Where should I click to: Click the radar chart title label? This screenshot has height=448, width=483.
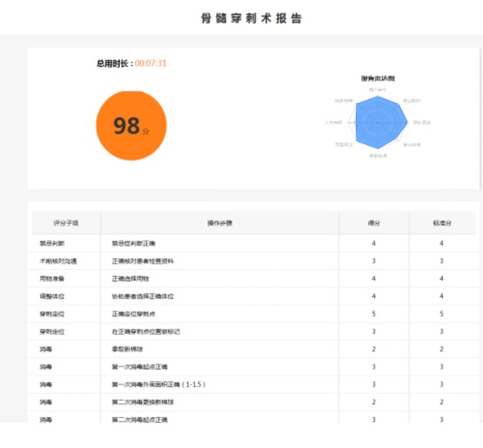tap(378, 79)
